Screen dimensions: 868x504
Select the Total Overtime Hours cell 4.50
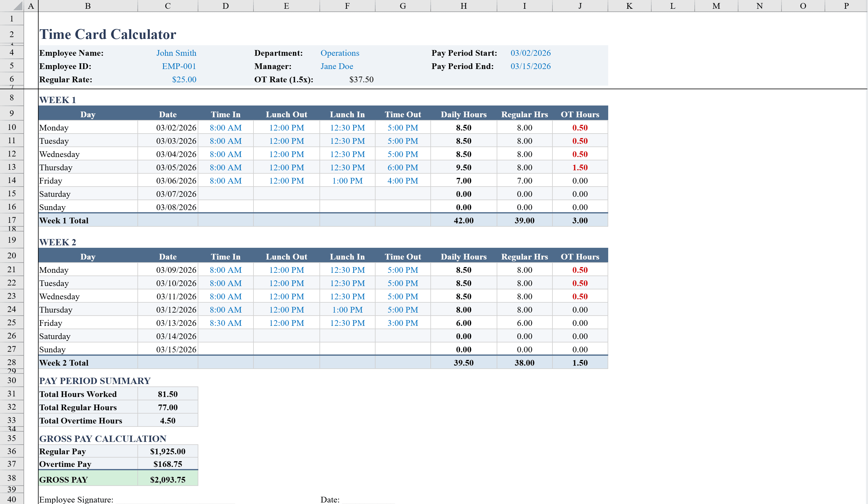coord(167,420)
